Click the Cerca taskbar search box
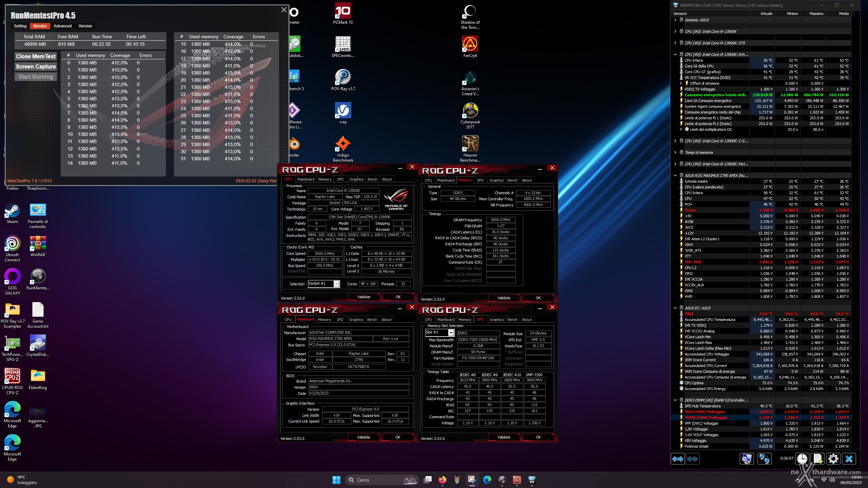The image size is (868, 488). coord(382,480)
